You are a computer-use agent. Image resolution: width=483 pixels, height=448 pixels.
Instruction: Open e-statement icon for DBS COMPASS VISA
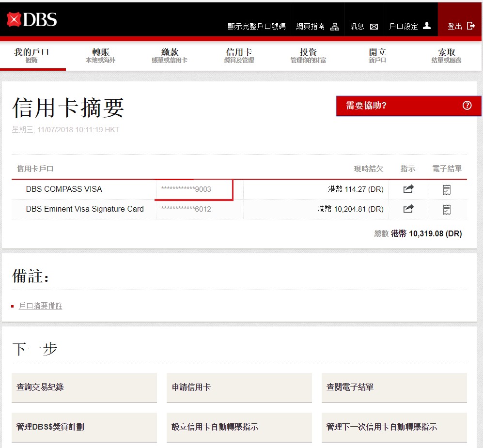[447, 189]
